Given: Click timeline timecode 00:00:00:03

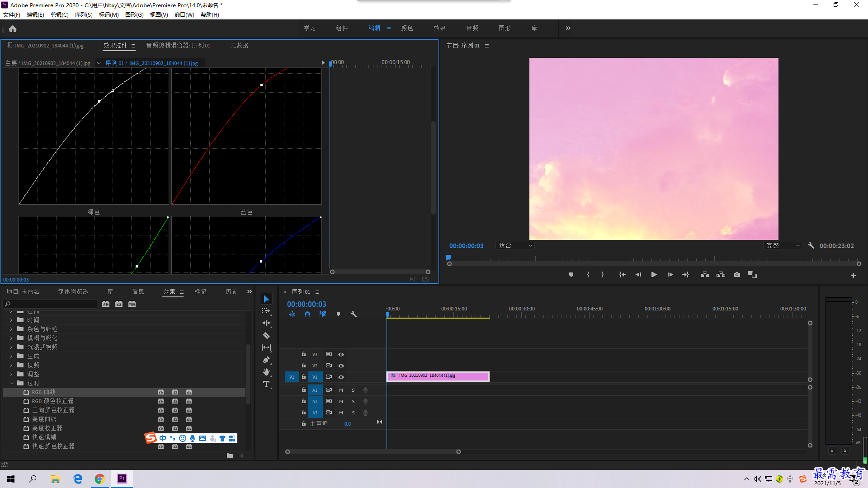Looking at the screenshot, I should coord(307,305).
